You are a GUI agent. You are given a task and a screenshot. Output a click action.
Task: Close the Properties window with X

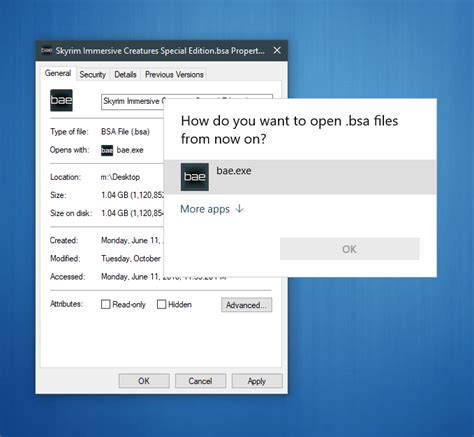coord(277,50)
